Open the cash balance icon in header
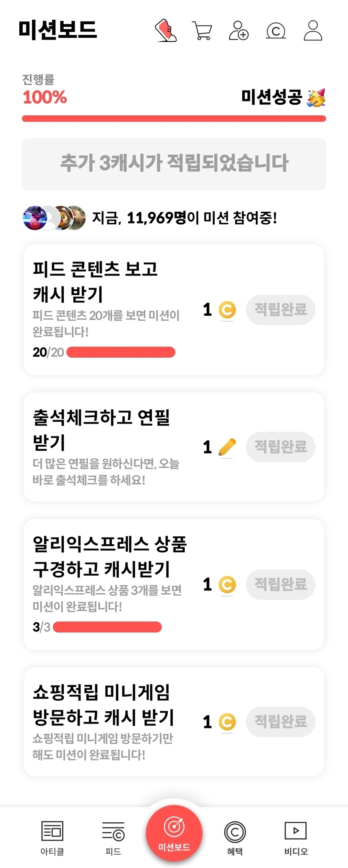 [x=276, y=31]
